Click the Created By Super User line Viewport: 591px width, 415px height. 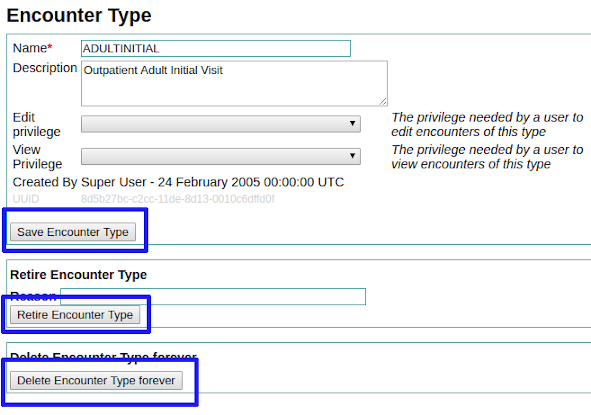point(178,182)
